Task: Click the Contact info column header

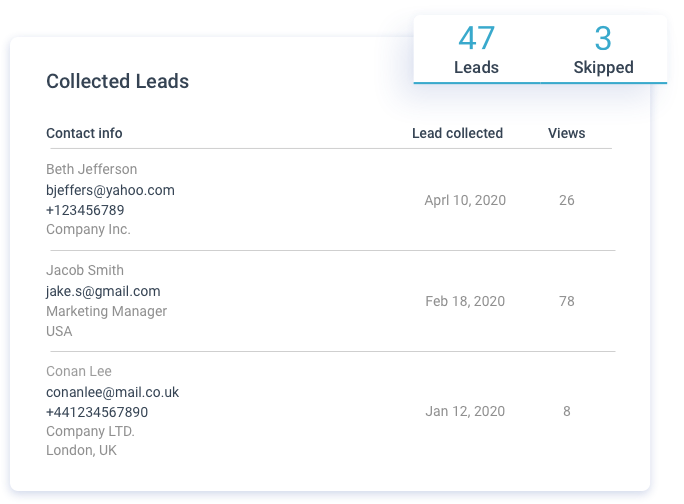Action: point(84,133)
